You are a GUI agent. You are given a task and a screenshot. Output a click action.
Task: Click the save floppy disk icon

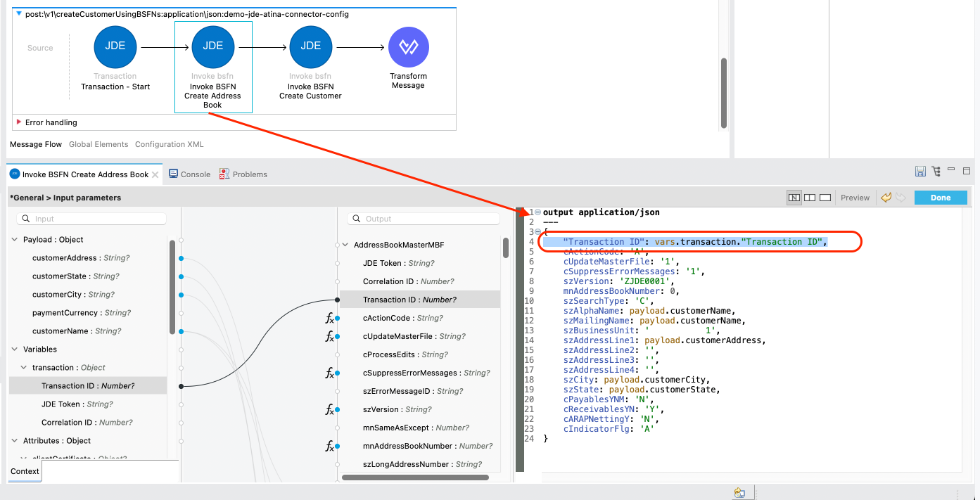[x=919, y=172]
